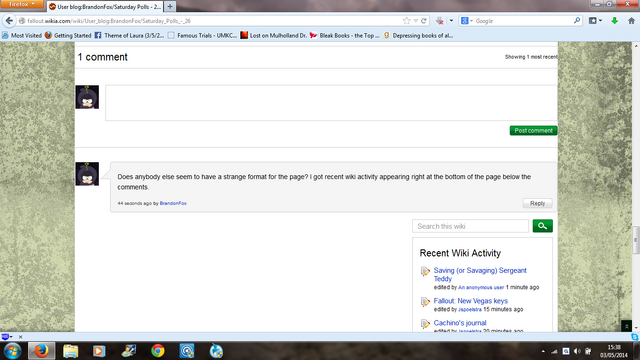Click the address bar URL
The width and height of the screenshot is (640, 360).
109,21
